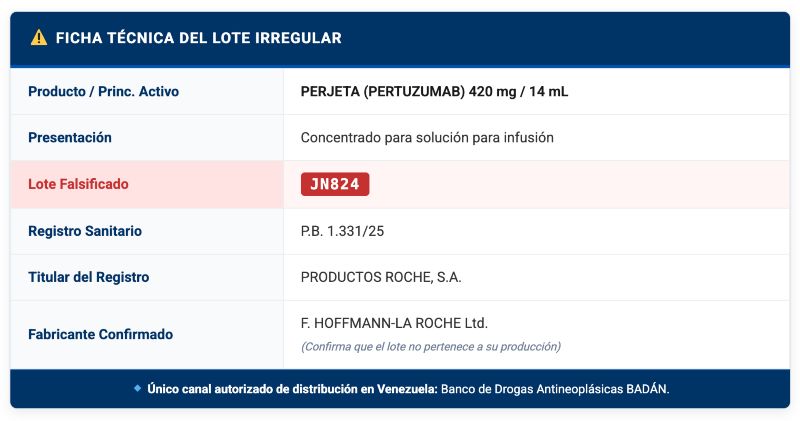The width and height of the screenshot is (800, 421).
Task: Click 'Concentrado para solución para infusión' value
Action: pyautogui.click(x=427, y=138)
